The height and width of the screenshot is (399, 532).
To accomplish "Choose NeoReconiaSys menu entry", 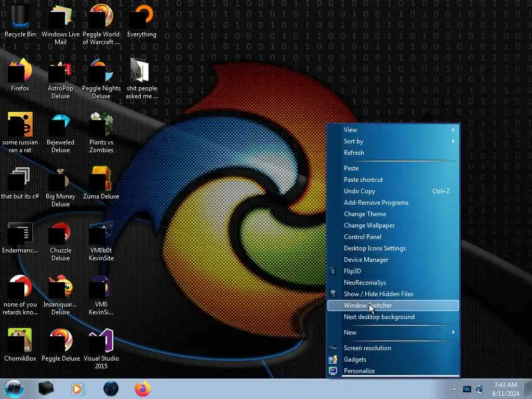I will pos(393,282).
